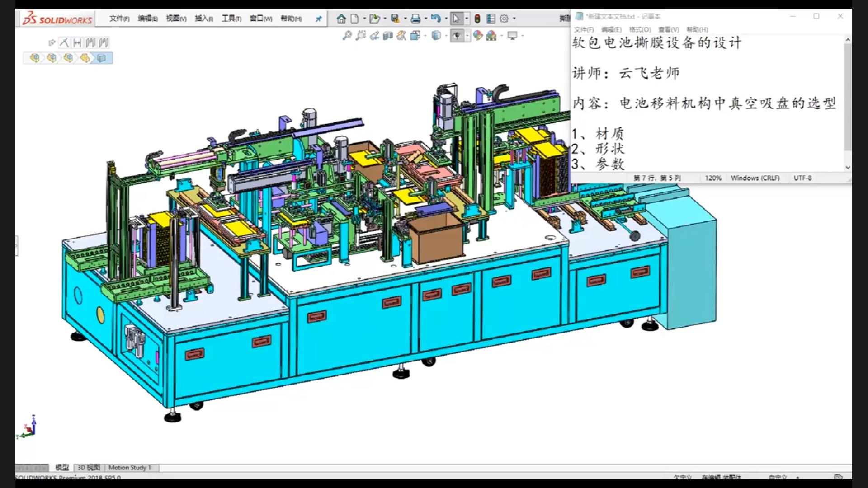Switch to the Motion Study 1 tab
The width and height of the screenshot is (868, 488).
[x=130, y=468]
